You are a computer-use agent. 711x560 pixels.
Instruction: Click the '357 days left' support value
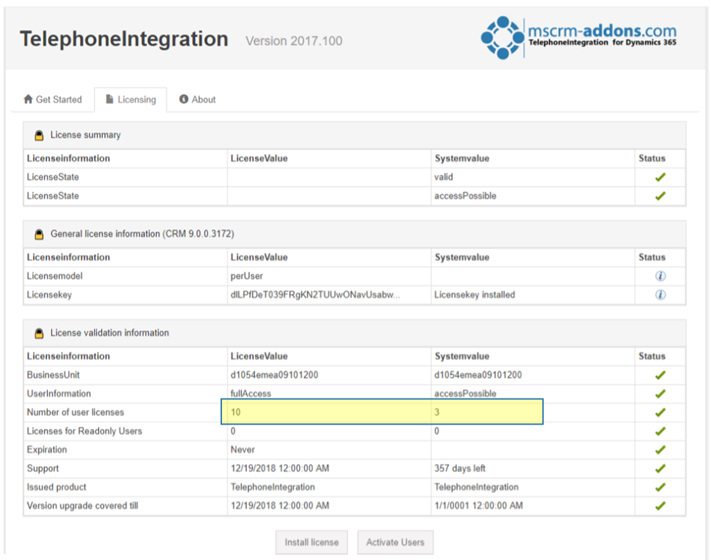(460, 468)
